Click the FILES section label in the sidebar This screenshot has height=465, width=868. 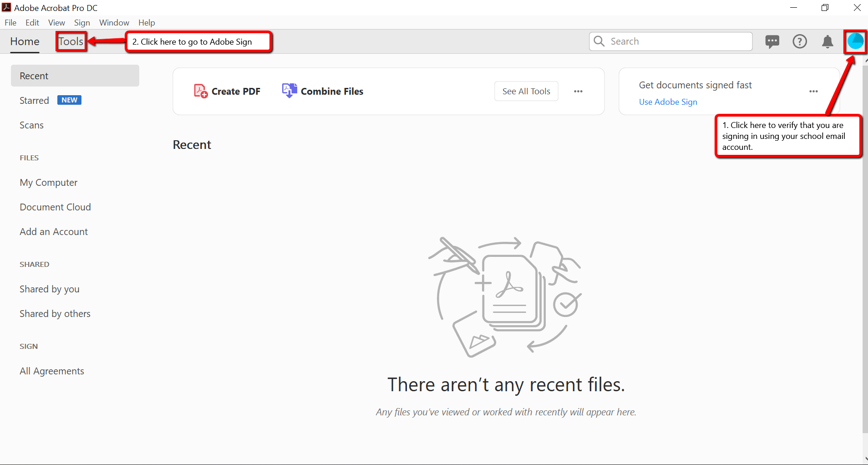click(29, 158)
